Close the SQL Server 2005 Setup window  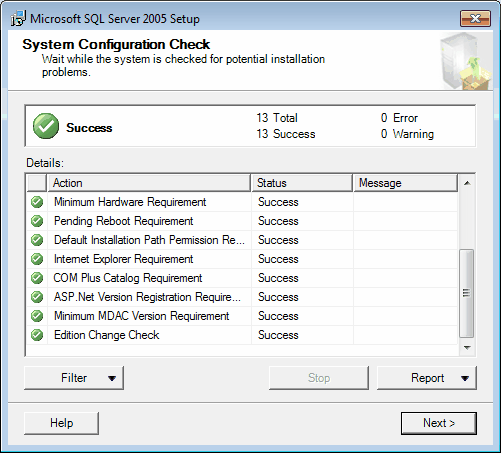pos(475,19)
